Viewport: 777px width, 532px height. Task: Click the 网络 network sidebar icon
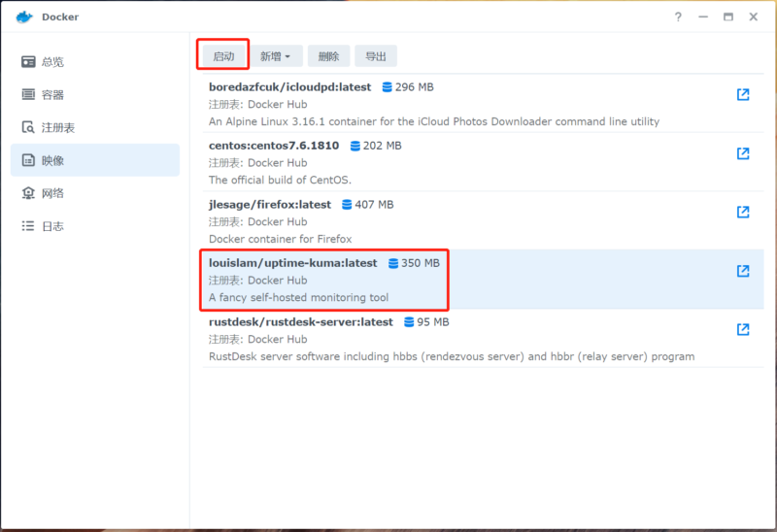click(x=28, y=193)
